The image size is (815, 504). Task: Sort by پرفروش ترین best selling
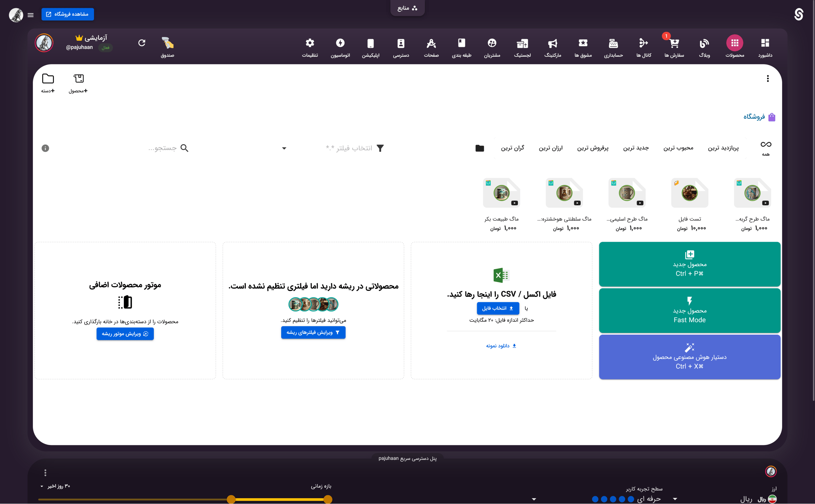click(x=593, y=148)
